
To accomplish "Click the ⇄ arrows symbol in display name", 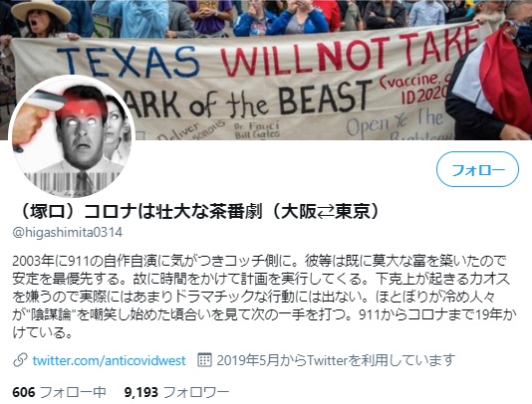I will coord(326,212).
